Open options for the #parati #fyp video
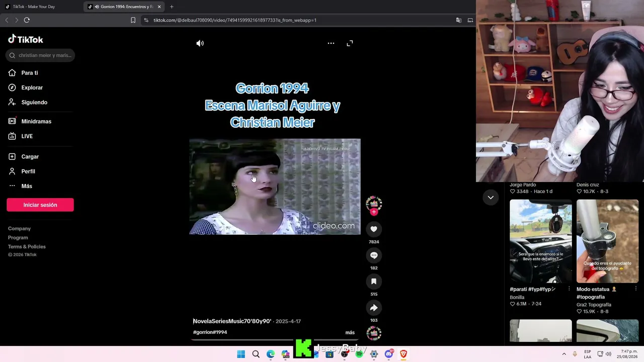 [x=569, y=289]
